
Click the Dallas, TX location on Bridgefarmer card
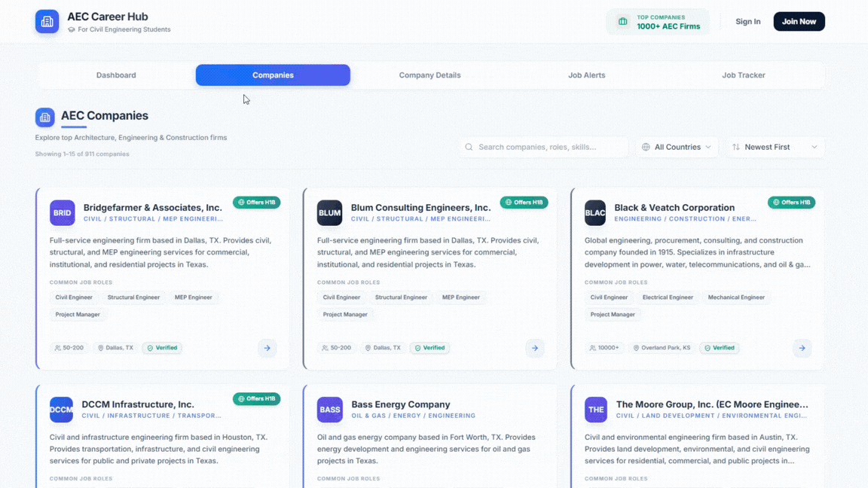tap(115, 348)
